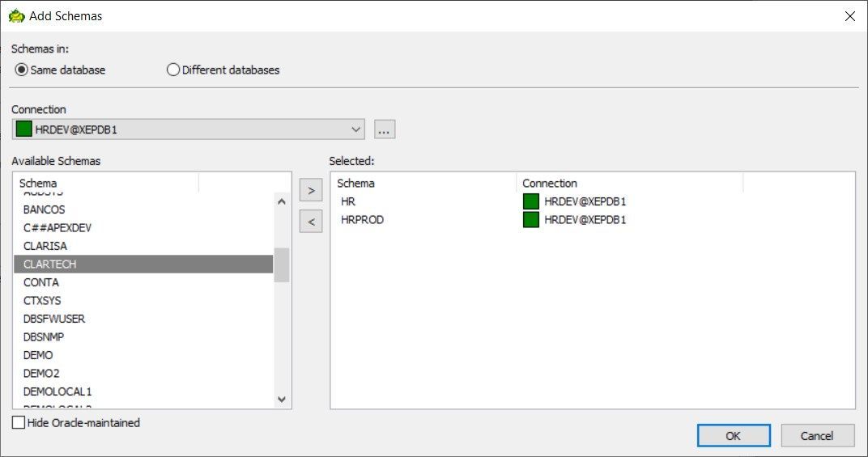Image resolution: width=868 pixels, height=457 pixels.
Task: Click the Available Schemas scrollbar thumb
Action: pyautogui.click(x=282, y=265)
